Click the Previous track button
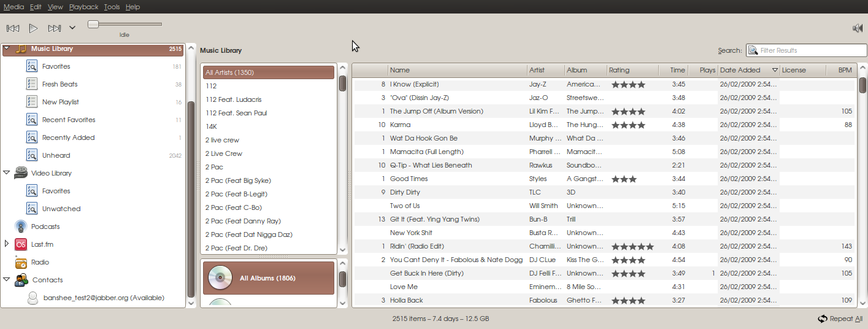The height and width of the screenshot is (329, 868). click(13, 28)
